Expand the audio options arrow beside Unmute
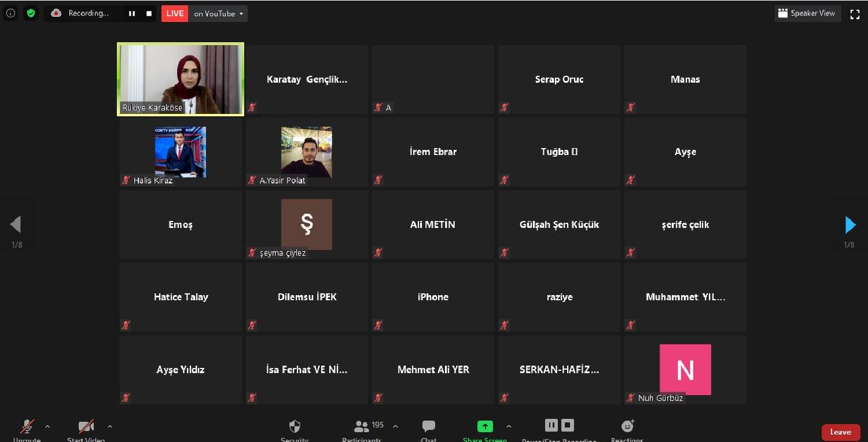 pos(47,426)
